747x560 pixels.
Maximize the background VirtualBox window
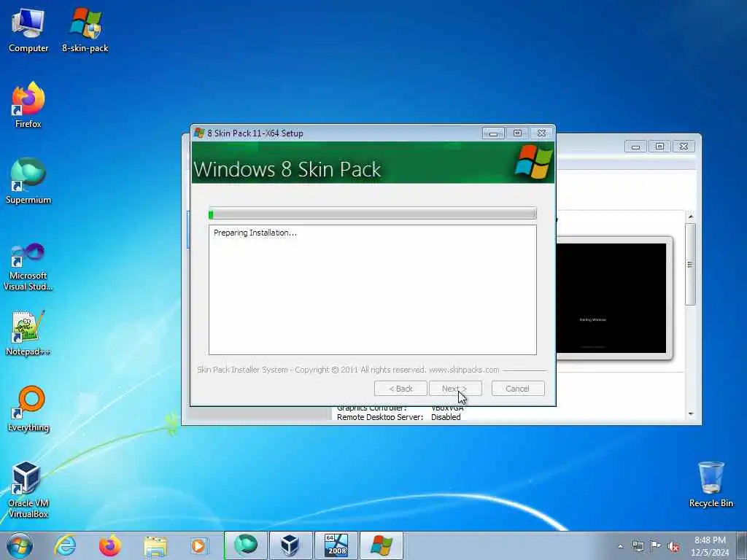pyautogui.click(x=659, y=147)
